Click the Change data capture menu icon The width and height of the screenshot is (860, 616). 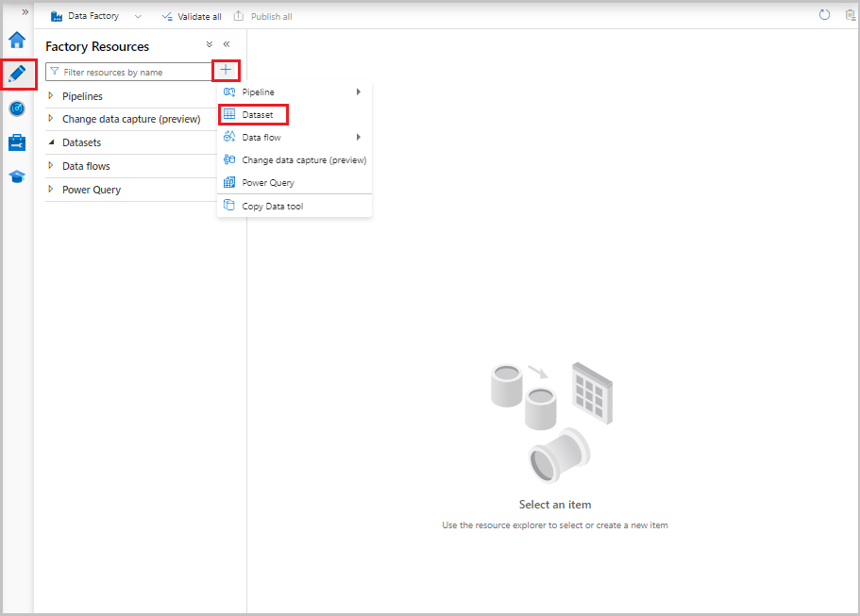229,159
